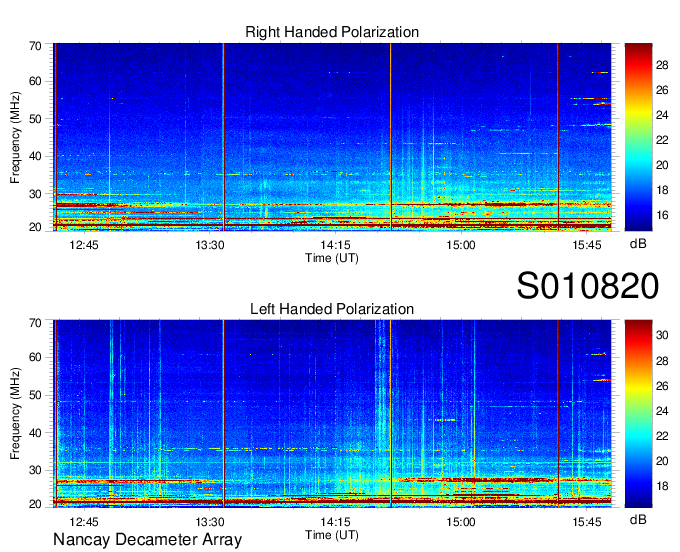This screenshot has width=680, height=552.
Task: Click the Left Handed Polarization title
Action: (x=332, y=309)
